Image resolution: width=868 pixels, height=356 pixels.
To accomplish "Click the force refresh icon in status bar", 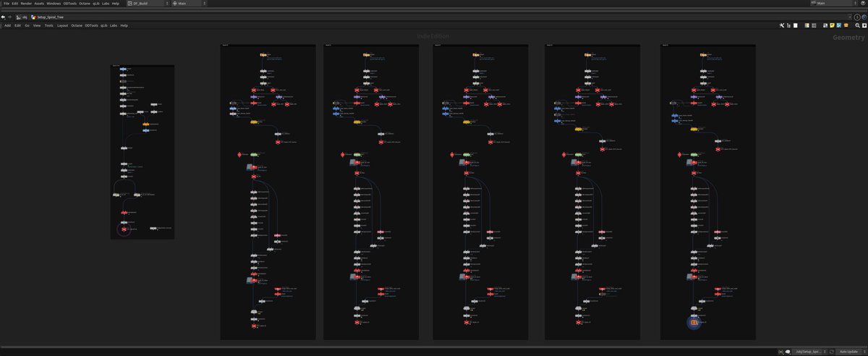I will (831, 352).
